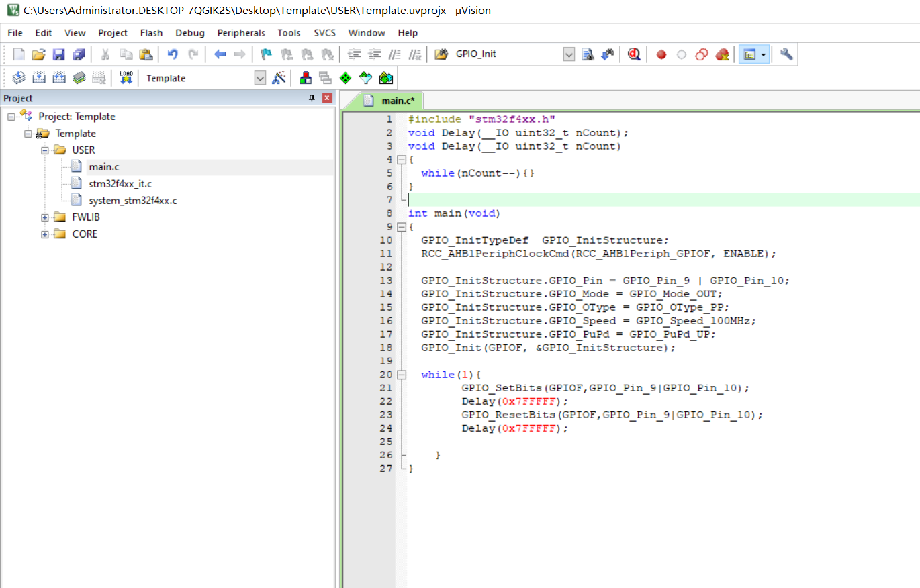Open Manage Run-Time Environment green diamond icon
This screenshot has height=588, width=920.
tap(346, 78)
